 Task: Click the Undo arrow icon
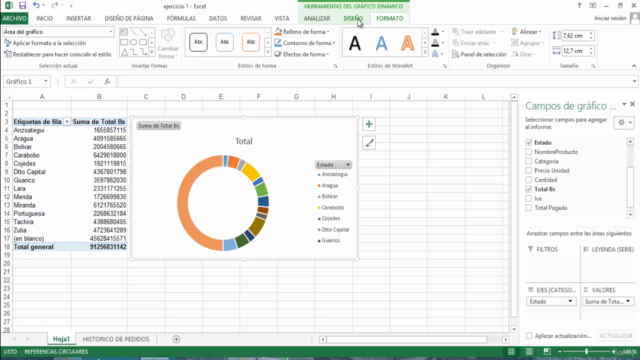point(36,6)
